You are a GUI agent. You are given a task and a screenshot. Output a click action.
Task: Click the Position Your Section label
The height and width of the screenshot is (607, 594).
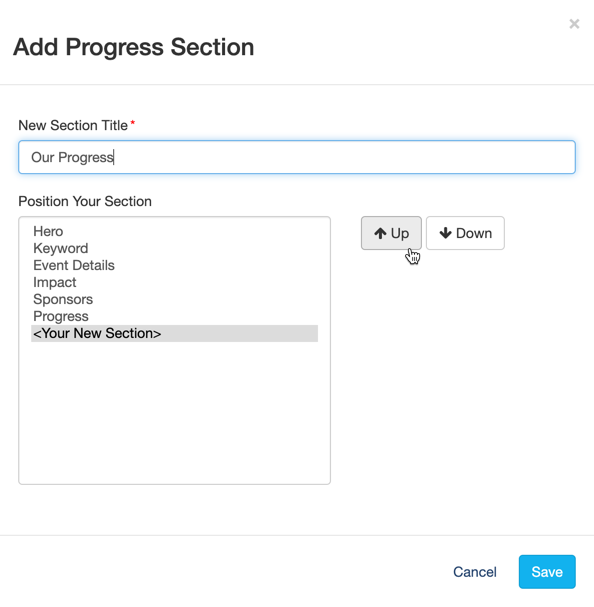(85, 201)
